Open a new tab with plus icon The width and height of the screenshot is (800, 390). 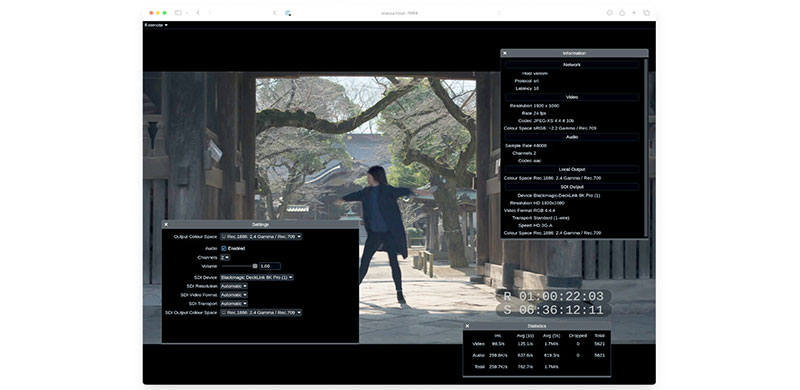pyautogui.click(x=634, y=13)
